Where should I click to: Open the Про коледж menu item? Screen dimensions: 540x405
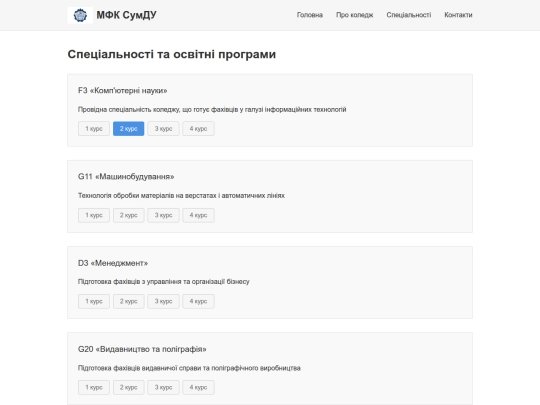(354, 15)
